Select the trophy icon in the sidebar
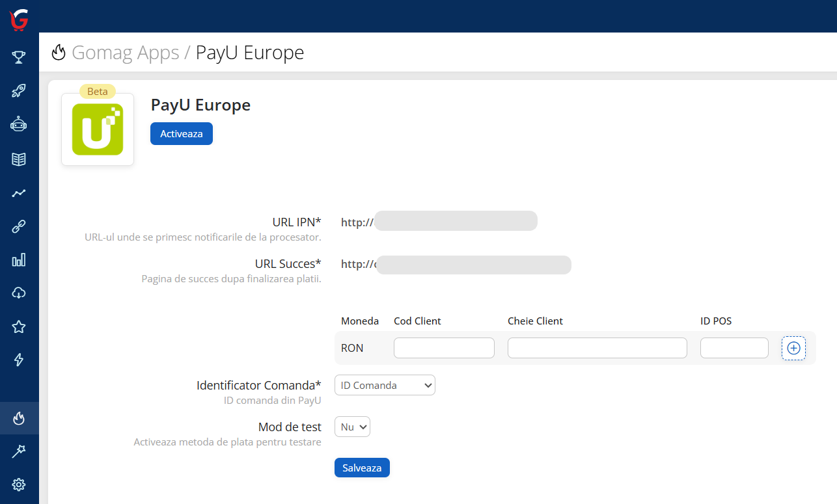The width and height of the screenshot is (837, 504). (18, 57)
